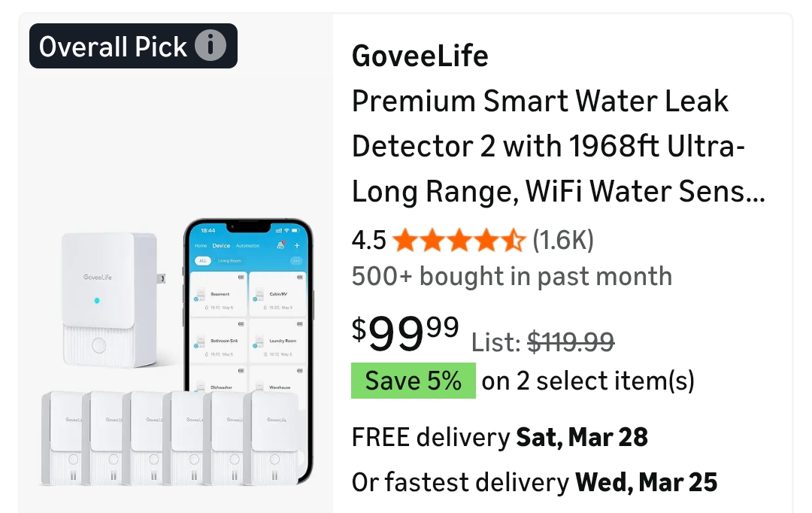Click the Basement tile in phone app image
Screen dimensions: 812x513
click(x=218, y=295)
